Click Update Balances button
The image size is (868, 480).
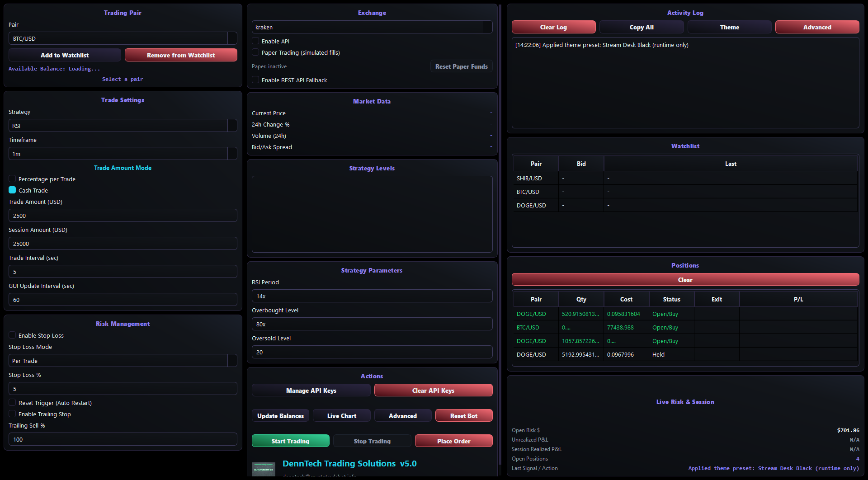point(280,416)
